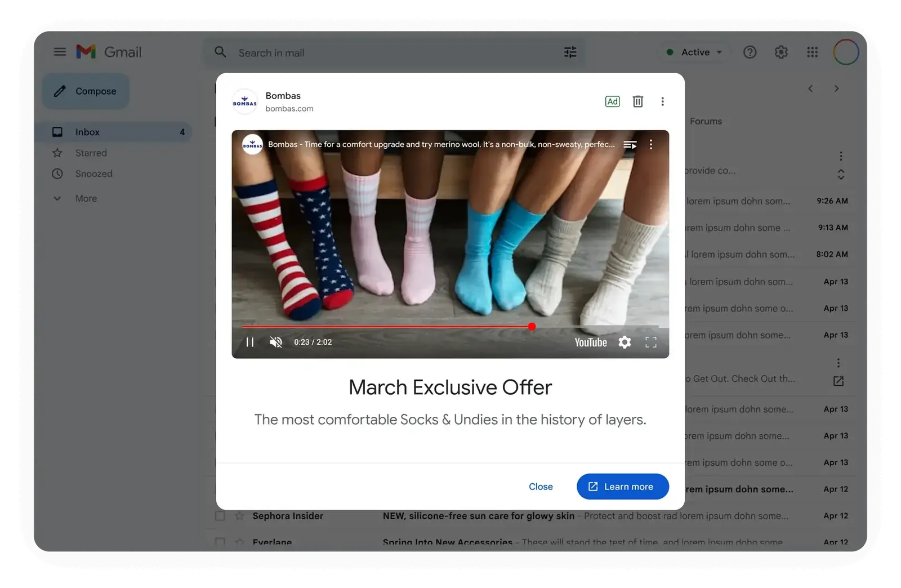Open ad header more options menu
This screenshot has height=588, width=901.
(662, 101)
